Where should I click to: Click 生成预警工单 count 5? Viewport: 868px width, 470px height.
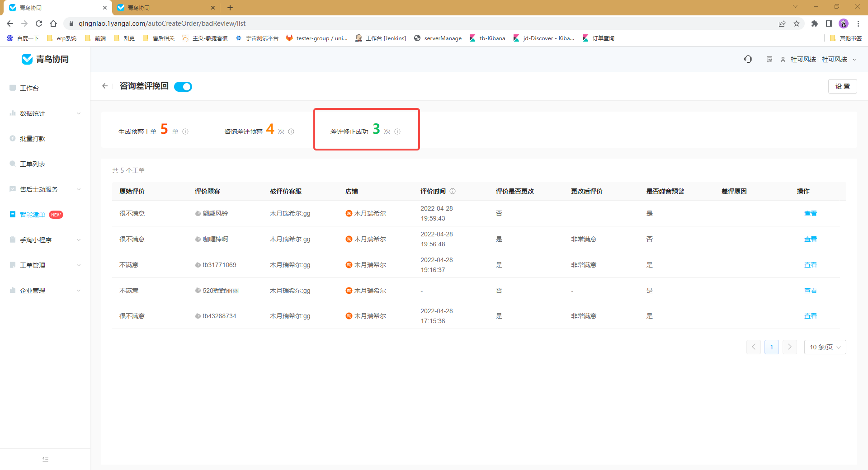tap(164, 129)
